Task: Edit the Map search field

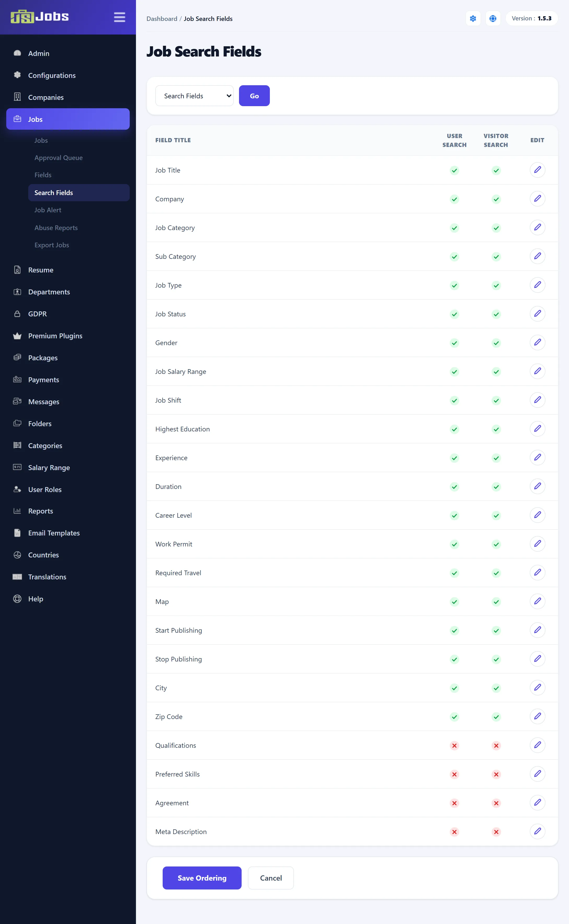Action: pos(537,601)
